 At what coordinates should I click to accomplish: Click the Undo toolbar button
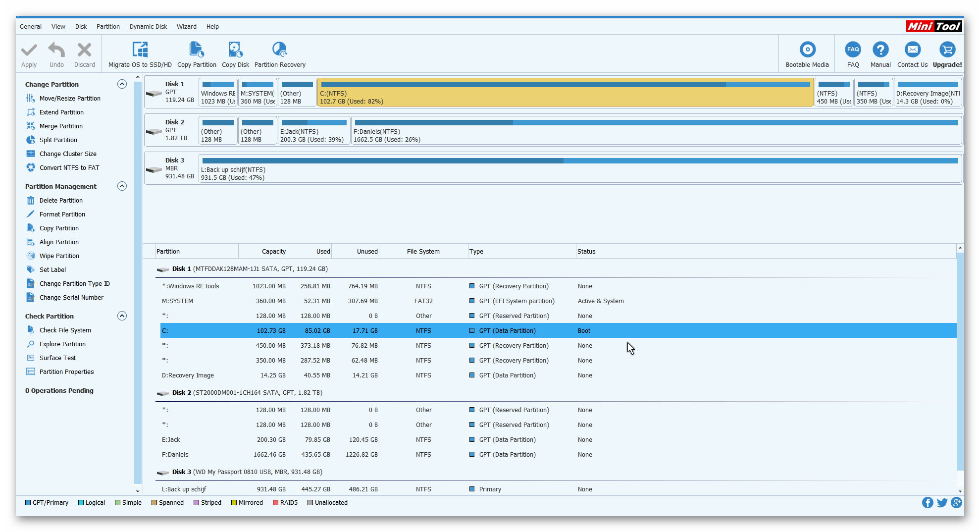[56, 50]
